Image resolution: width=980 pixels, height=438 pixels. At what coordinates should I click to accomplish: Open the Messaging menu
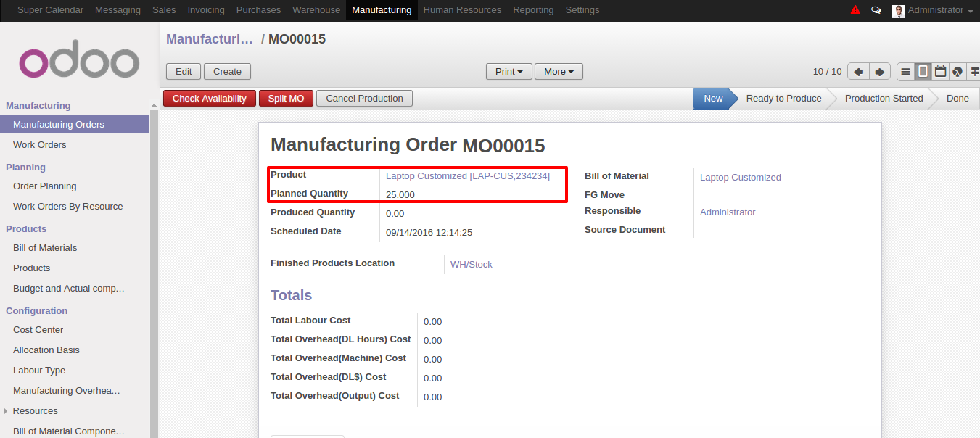point(118,10)
